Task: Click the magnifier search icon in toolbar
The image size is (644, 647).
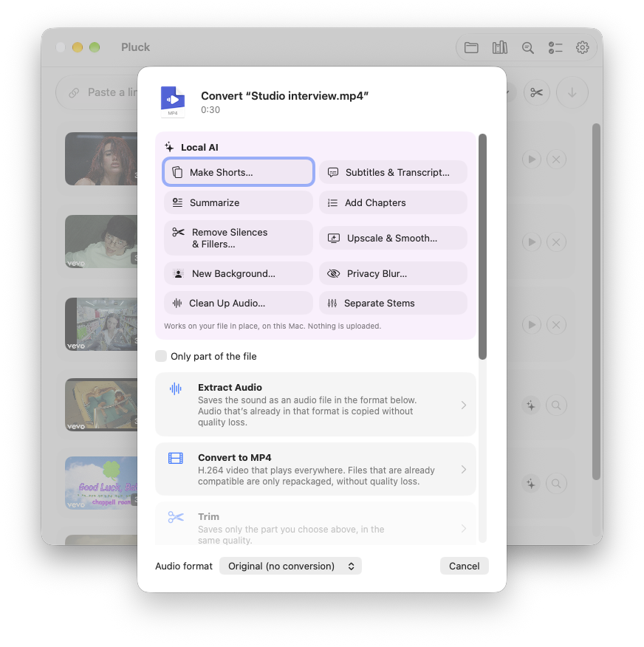Action: click(527, 48)
